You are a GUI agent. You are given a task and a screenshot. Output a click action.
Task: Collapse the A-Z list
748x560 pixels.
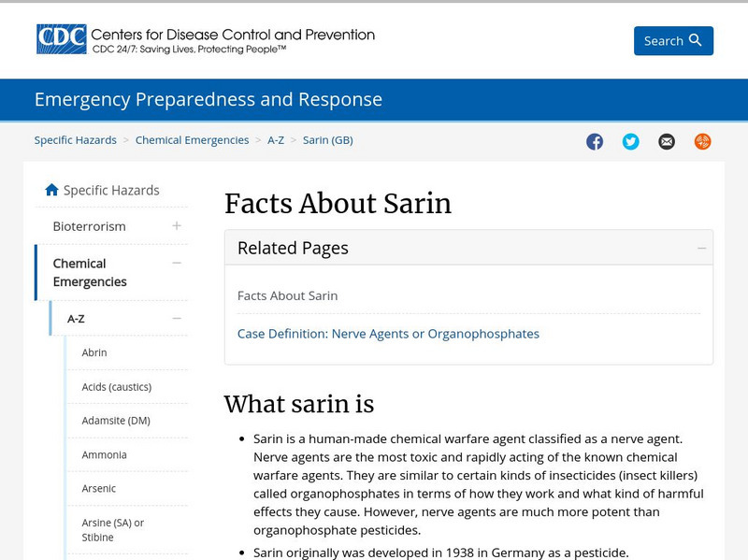[175, 317]
